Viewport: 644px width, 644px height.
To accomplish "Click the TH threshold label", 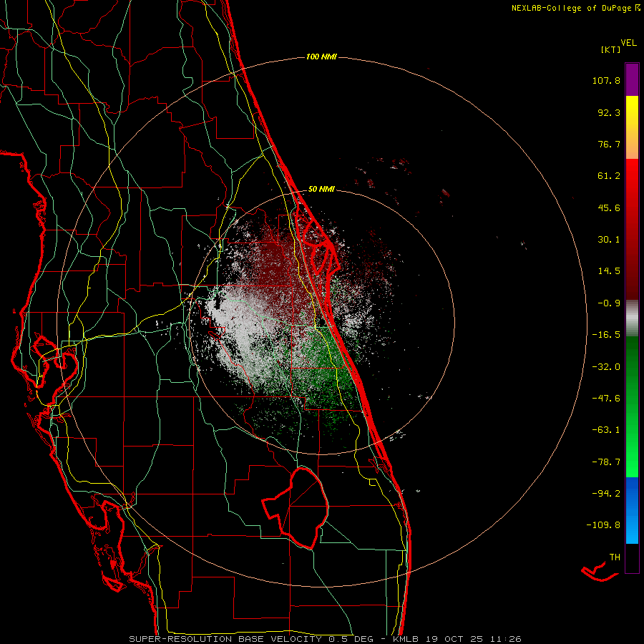I will click(x=615, y=557).
